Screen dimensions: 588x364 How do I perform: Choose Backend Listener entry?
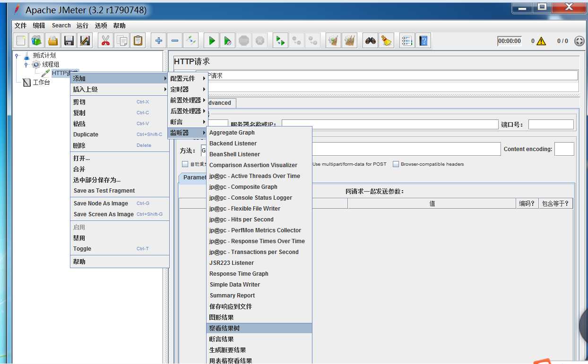pyautogui.click(x=259, y=144)
